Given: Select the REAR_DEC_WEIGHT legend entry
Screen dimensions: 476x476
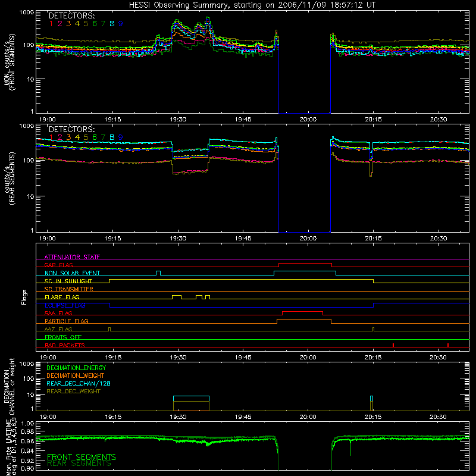Looking at the screenshot, I should [x=73, y=392].
